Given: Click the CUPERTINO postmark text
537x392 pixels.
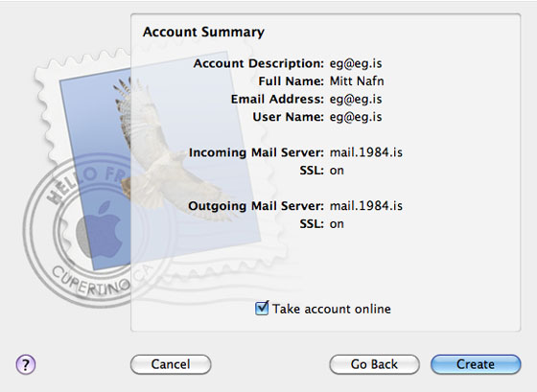Looking at the screenshot, I should pyautogui.click(x=91, y=283).
